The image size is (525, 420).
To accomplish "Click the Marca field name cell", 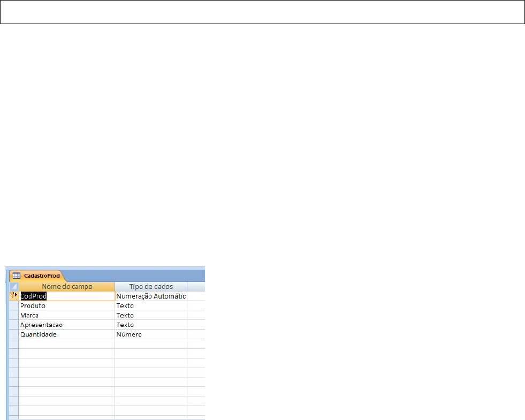I will 67,316.
